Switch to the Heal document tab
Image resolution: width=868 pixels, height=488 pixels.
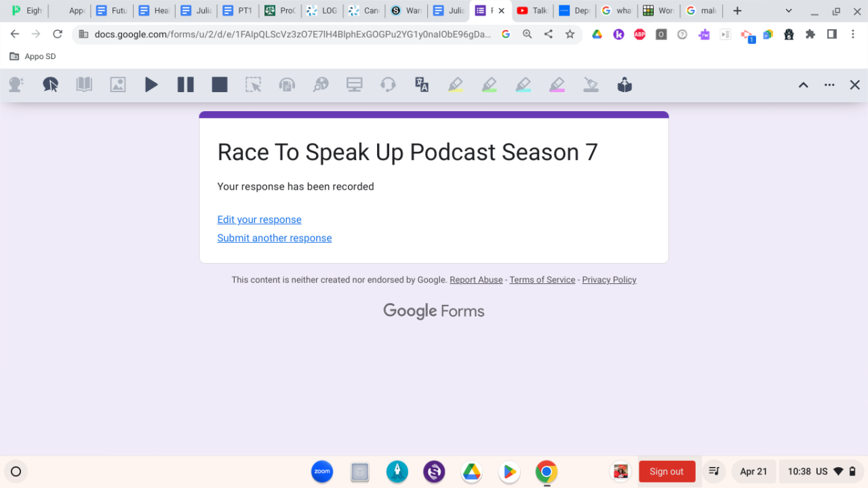coord(154,11)
